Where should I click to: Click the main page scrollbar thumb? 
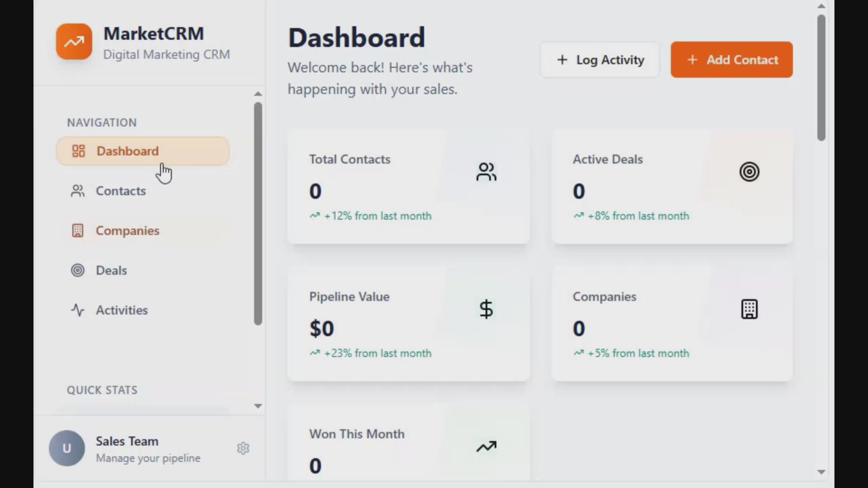pyautogui.click(x=821, y=77)
